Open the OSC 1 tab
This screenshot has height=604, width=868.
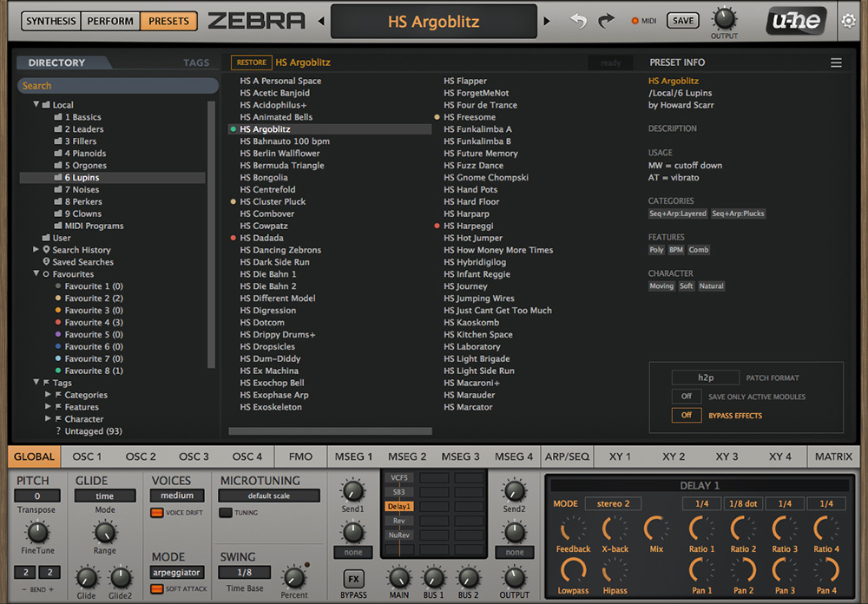87,456
